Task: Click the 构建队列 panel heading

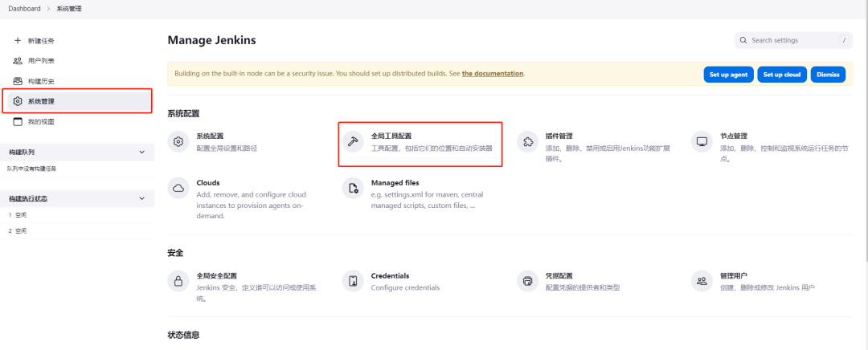Action: point(23,152)
